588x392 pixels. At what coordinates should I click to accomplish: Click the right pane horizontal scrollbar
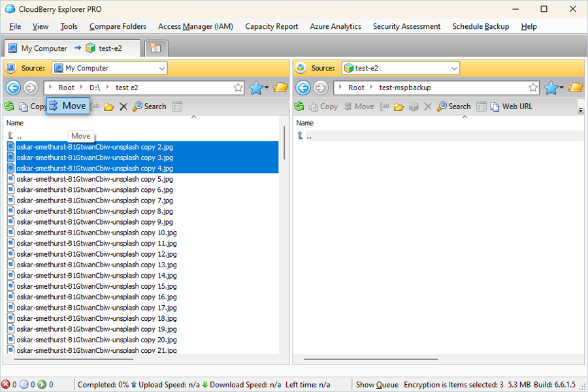click(371, 359)
